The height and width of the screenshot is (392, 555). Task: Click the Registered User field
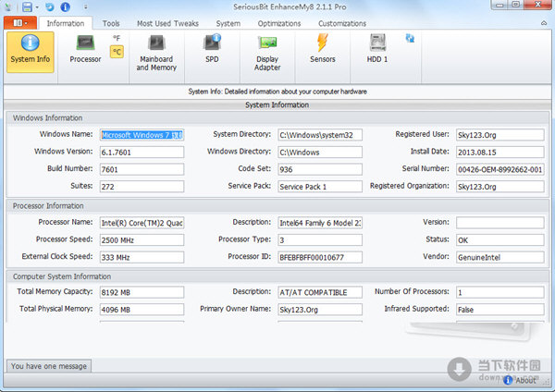pyautogui.click(x=500, y=135)
